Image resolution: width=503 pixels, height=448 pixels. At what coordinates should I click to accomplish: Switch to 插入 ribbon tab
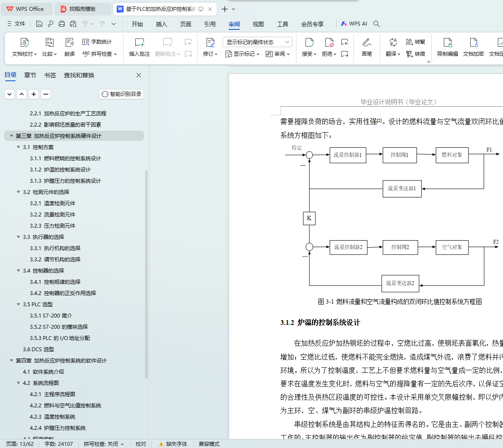161,24
